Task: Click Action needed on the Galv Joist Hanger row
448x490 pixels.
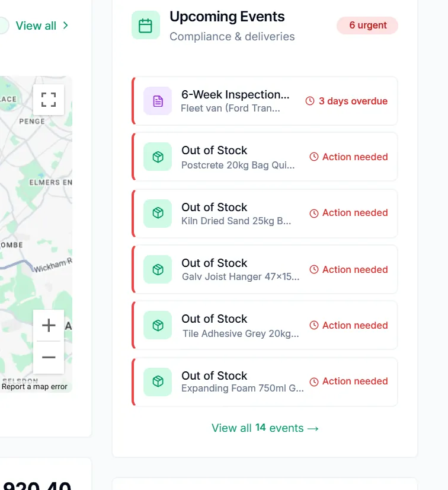Action: (x=355, y=269)
